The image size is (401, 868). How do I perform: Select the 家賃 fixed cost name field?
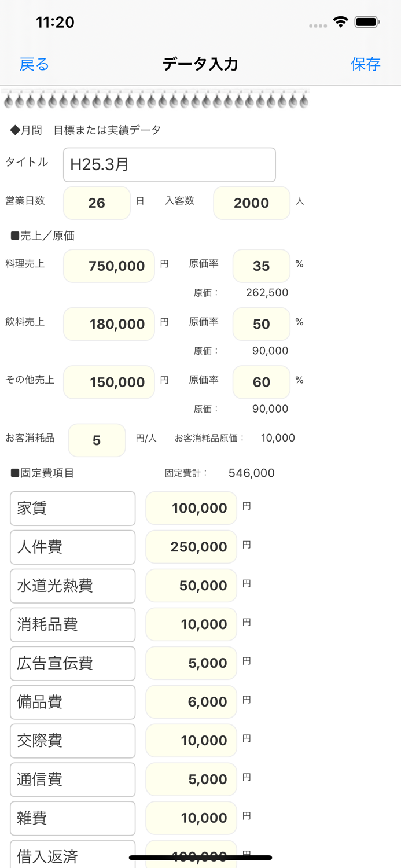point(72,508)
